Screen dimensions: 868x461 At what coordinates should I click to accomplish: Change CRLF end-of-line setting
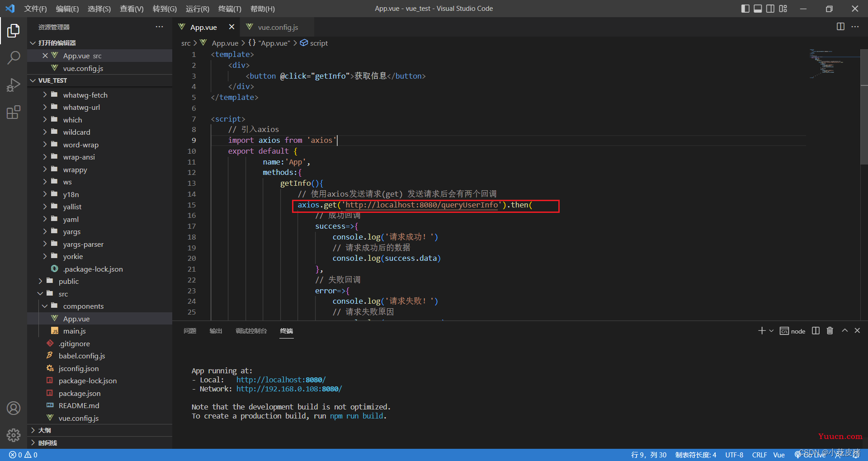pos(759,455)
